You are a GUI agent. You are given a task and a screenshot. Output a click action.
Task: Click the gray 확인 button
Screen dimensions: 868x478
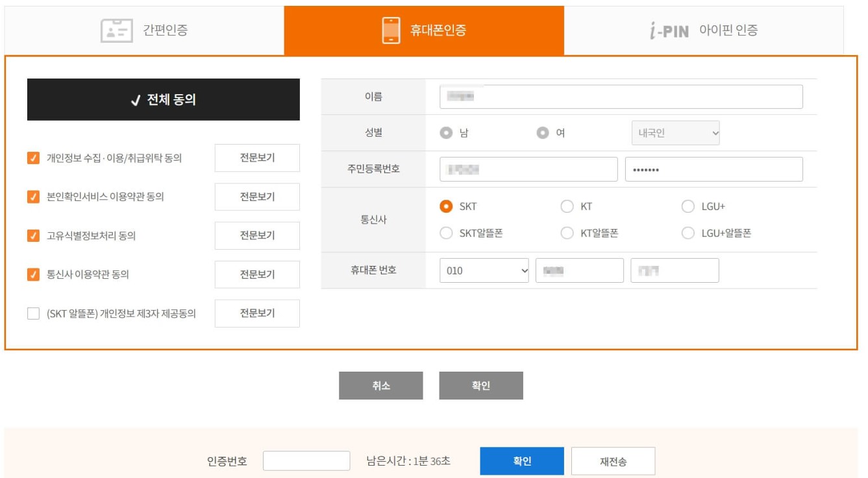click(481, 385)
